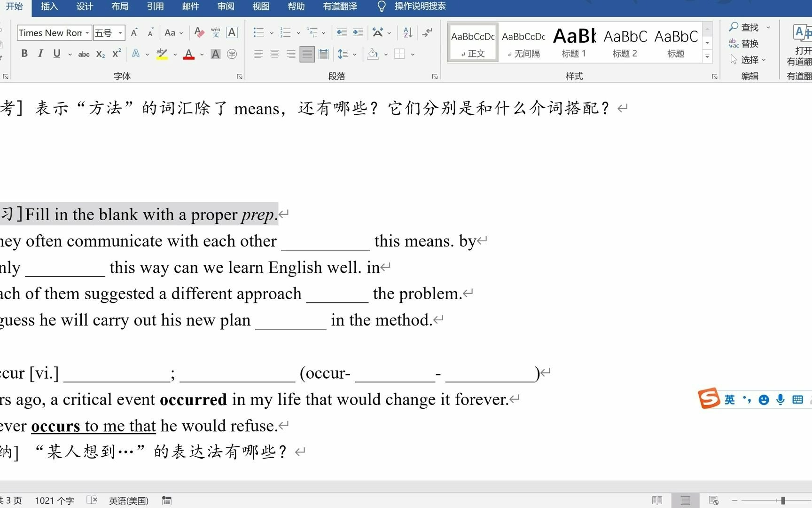
Task: Clear all formatting with eraser A icon
Action: (x=199, y=32)
